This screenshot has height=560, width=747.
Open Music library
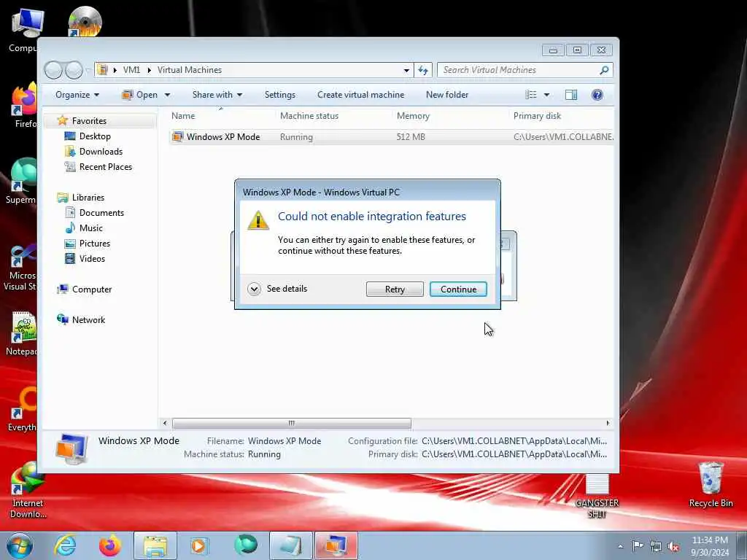(90, 228)
